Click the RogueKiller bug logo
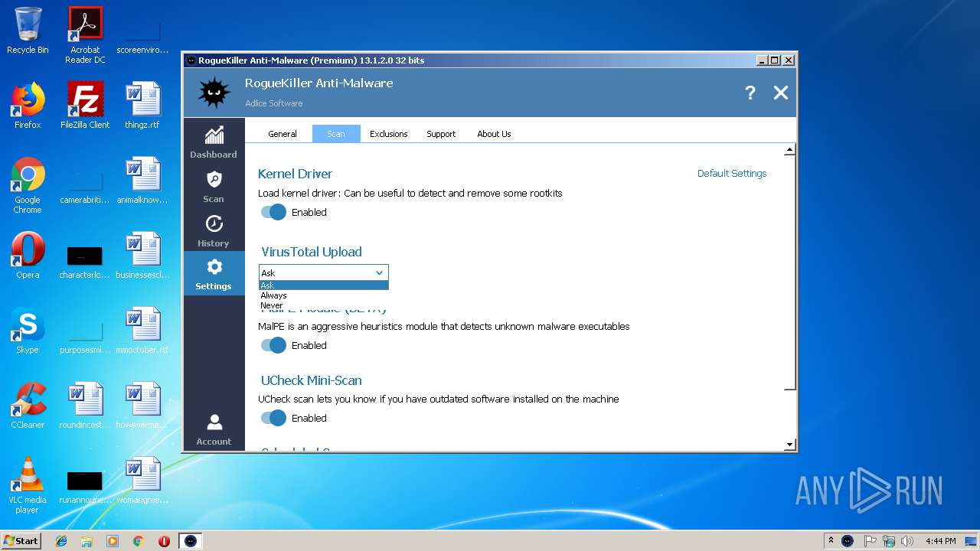Viewport: 980px width, 551px height. (214, 93)
